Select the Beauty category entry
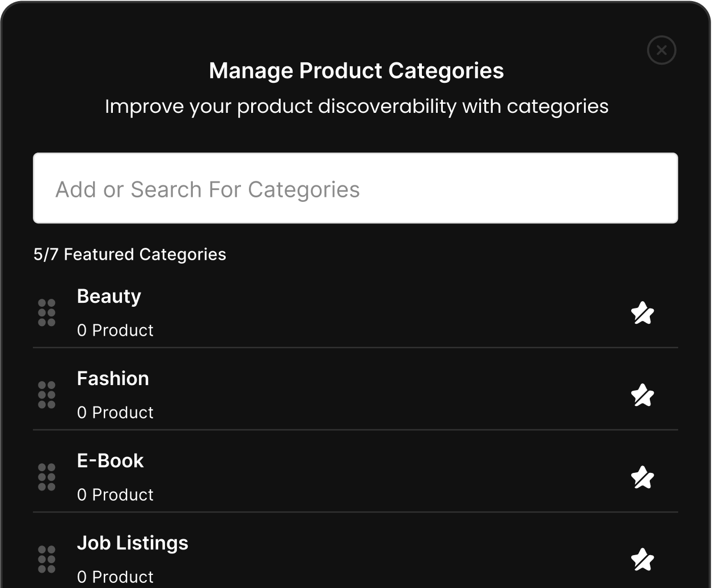Screen dimensions: 723x588 click(109, 296)
